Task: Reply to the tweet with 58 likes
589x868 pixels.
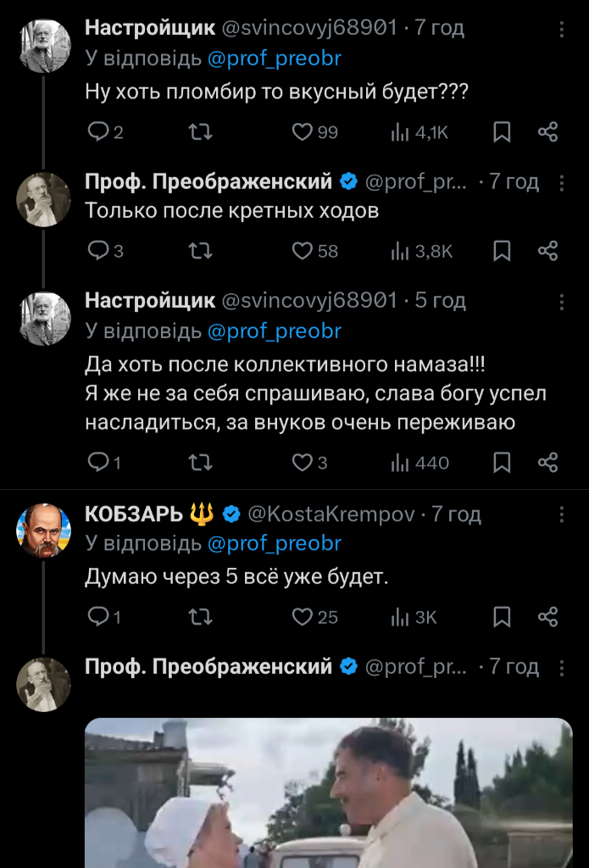Action: point(99,251)
